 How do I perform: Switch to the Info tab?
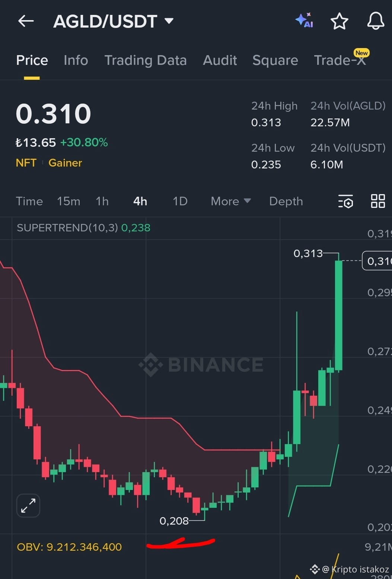click(76, 60)
